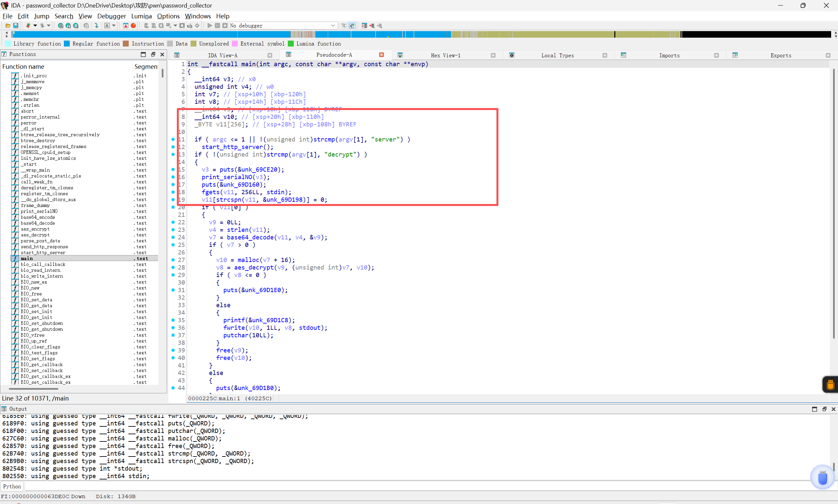The image size is (838, 504).
Task: Start process with the play icon
Action: point(210,26)
